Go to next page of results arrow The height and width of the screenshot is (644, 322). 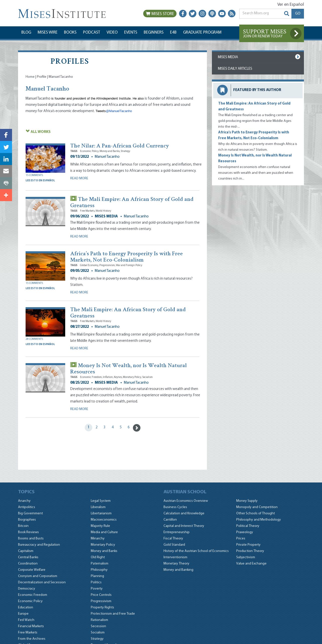pos(137,428)
